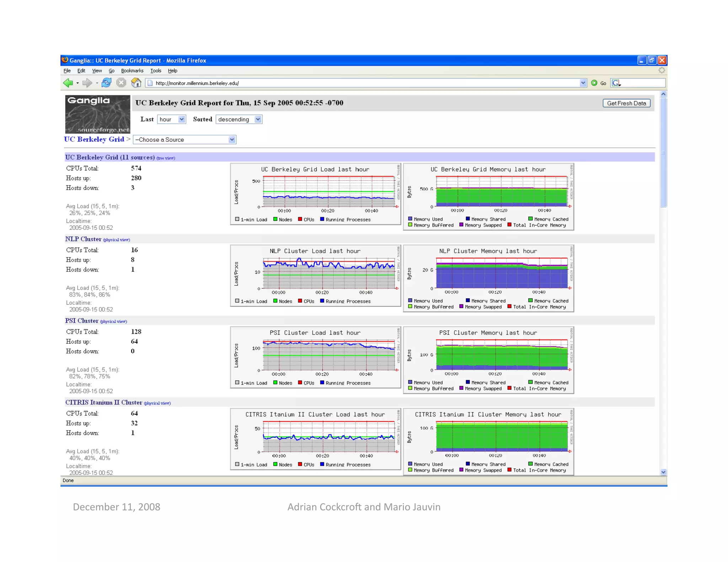Click the 'CPUs Total: 574' value
728x562 pixels.
tap(136, 168)
